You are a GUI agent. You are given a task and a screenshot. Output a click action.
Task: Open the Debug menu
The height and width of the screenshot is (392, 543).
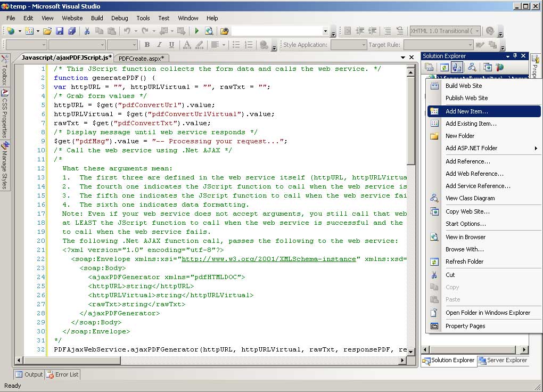coord(119,18)
